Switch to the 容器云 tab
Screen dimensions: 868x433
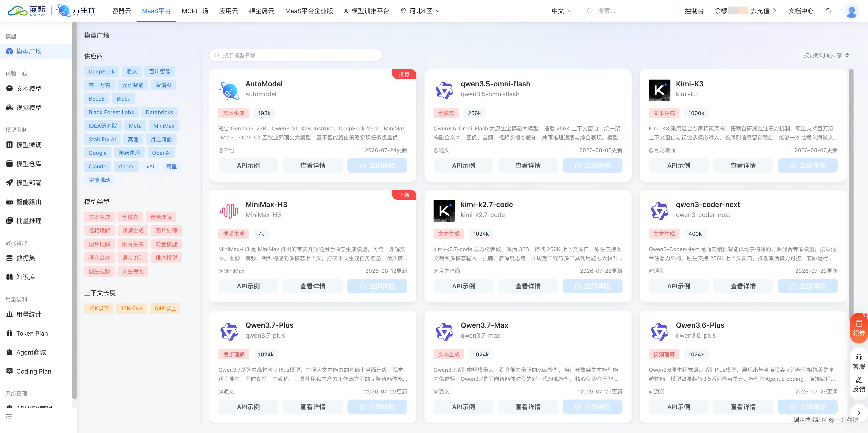[121, 11]
